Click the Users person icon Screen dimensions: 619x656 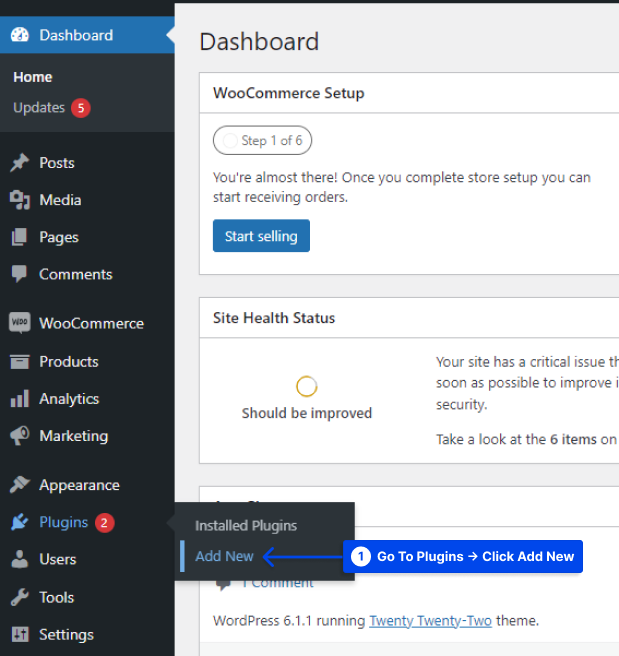pos(20,559)
